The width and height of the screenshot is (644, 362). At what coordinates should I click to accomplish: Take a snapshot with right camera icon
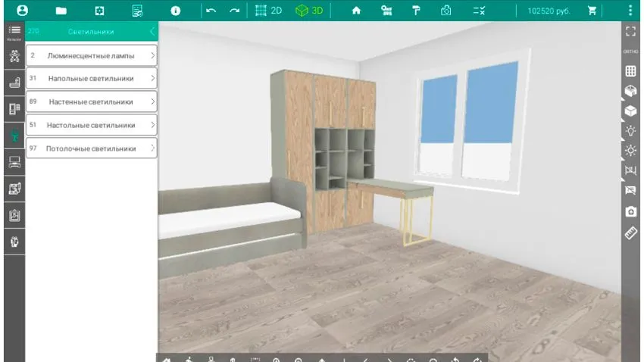pos(630,212)
